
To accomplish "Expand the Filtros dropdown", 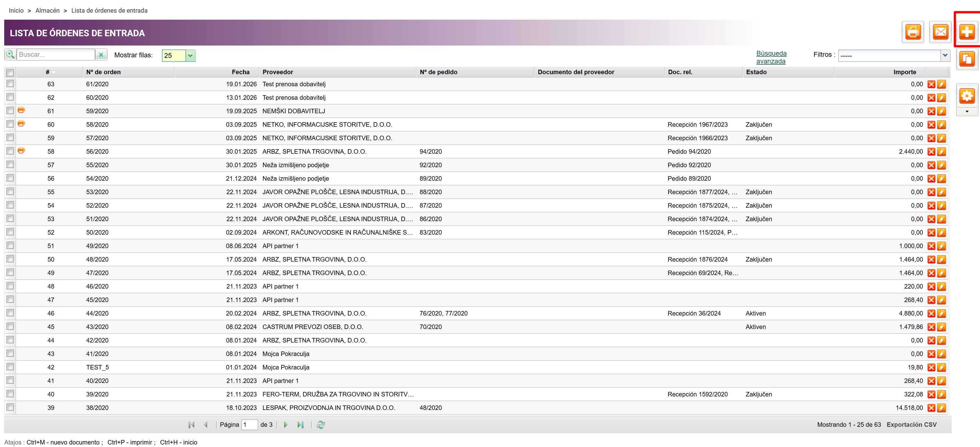I will tap(945, 56).
